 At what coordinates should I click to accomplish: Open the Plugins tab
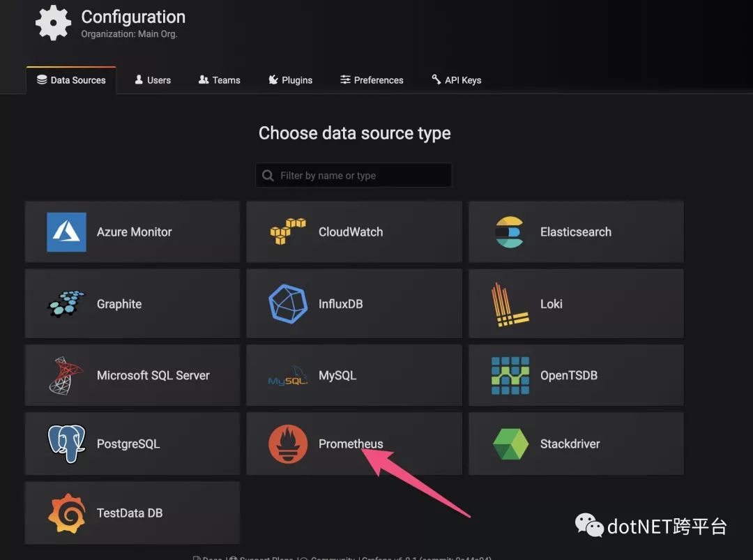click(x=291, y=80)
